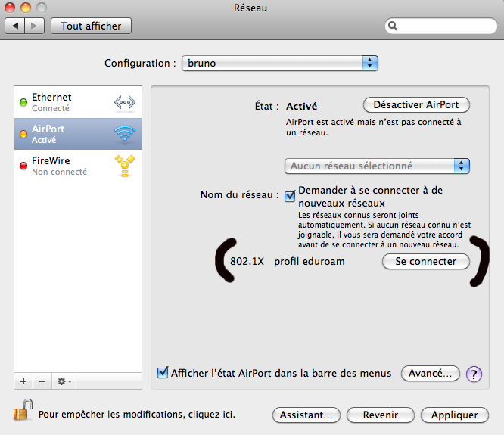The height and width of the screenshot is (435, 504).
Task: Toggle 'Afficher l'état AirPort' menu bar checkbox
Action: 163,372
